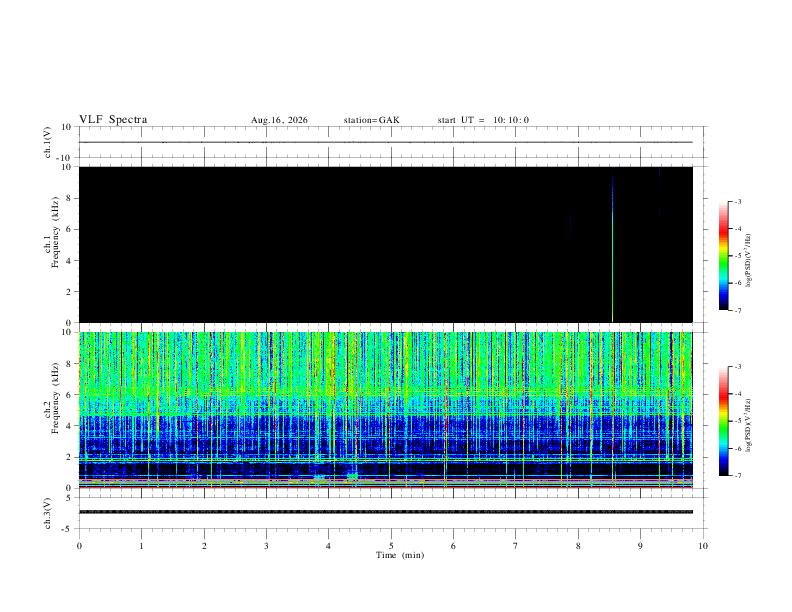Click the ch.2 spectrogram color scale bar
Screen dimensions: 792x612
coord(724,421)
